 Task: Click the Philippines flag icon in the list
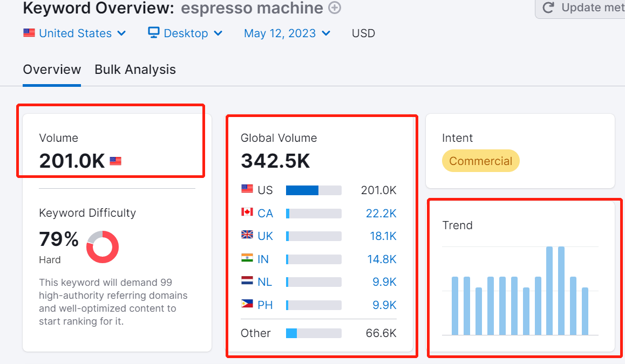[247, 305]
